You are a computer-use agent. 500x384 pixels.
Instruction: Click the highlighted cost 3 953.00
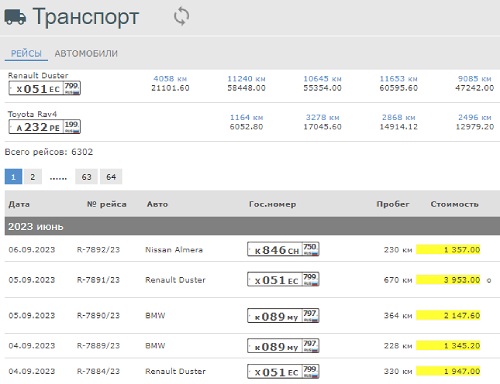(x=448, y=280)
